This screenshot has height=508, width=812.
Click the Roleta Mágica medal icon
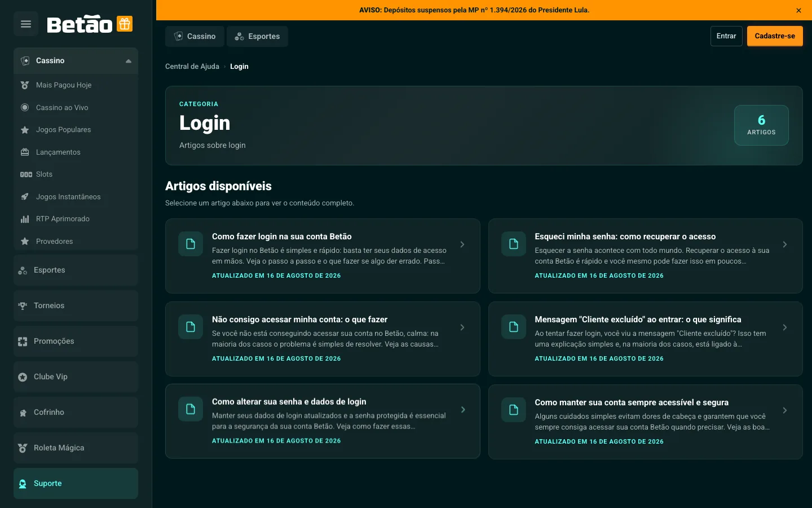tap(23, 448)
